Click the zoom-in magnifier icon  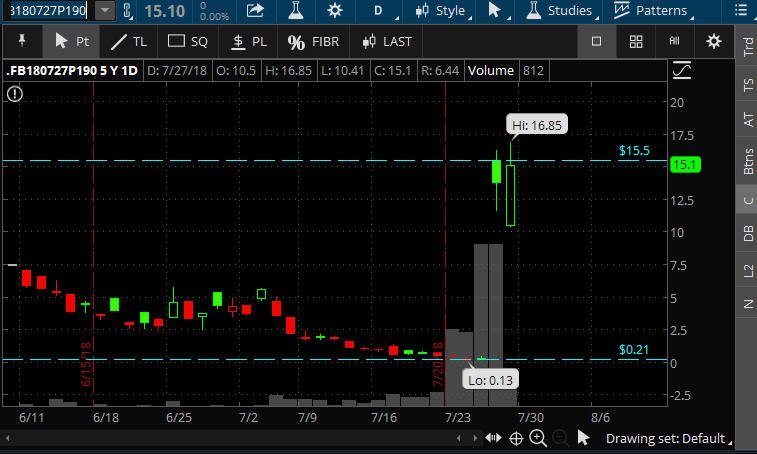tap(538, 439)
